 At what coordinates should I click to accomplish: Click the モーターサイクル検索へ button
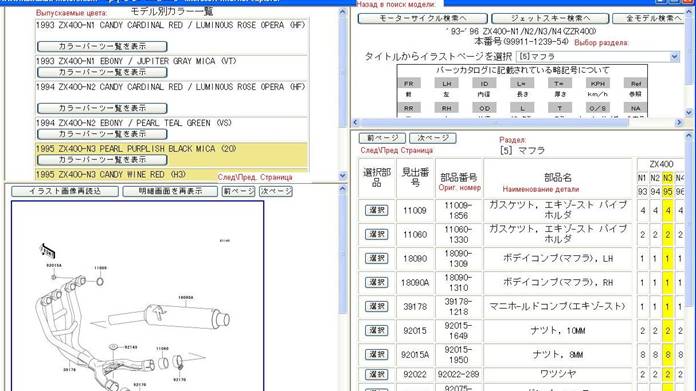(x=422, y=18)
